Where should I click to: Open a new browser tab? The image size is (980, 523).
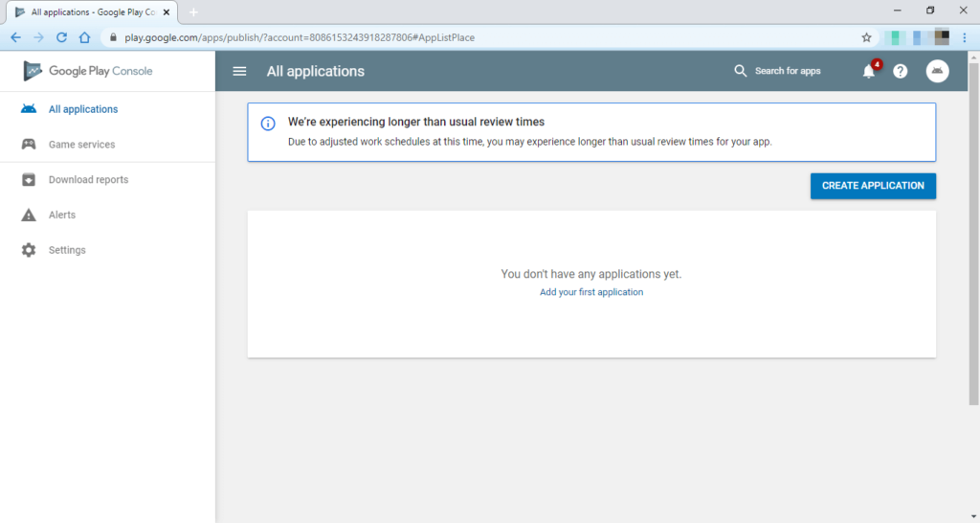193,11
